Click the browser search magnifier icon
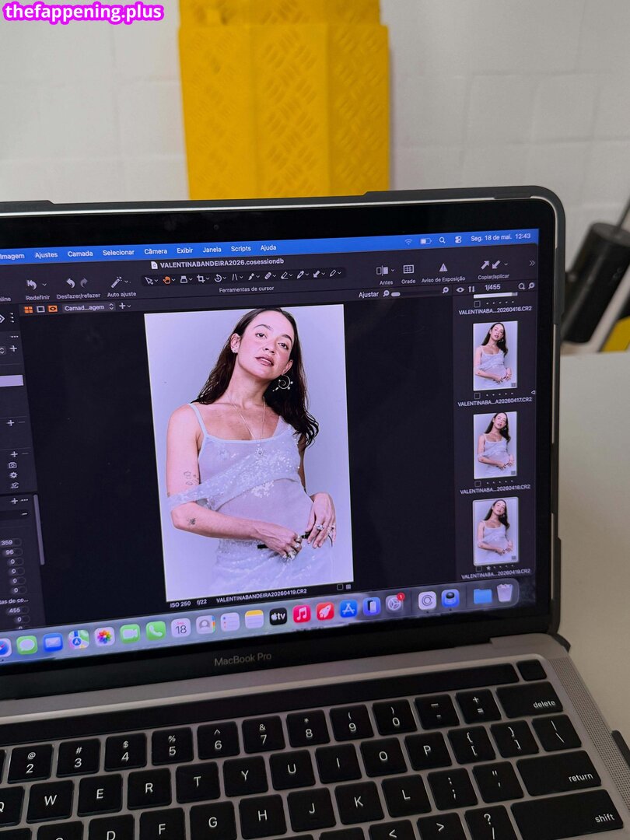Image resolution: width=630 pixels, height=840 pixels. [x=521, y=286]
